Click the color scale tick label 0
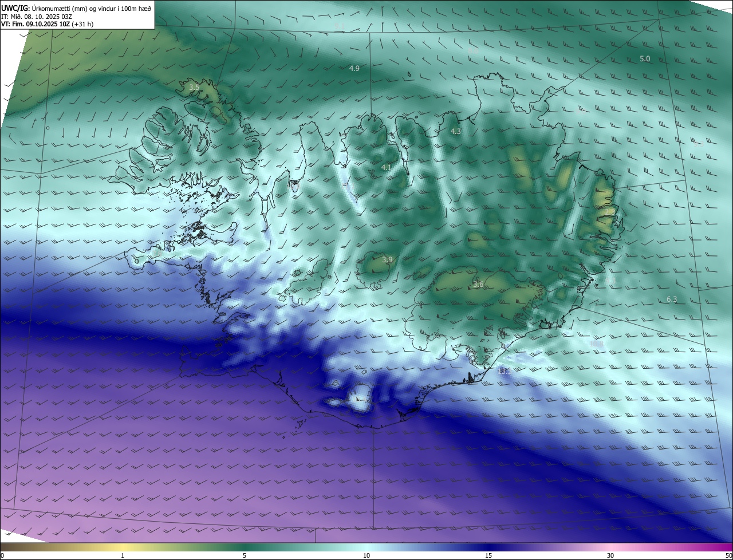The image size is (733, 560). point(2,555)
